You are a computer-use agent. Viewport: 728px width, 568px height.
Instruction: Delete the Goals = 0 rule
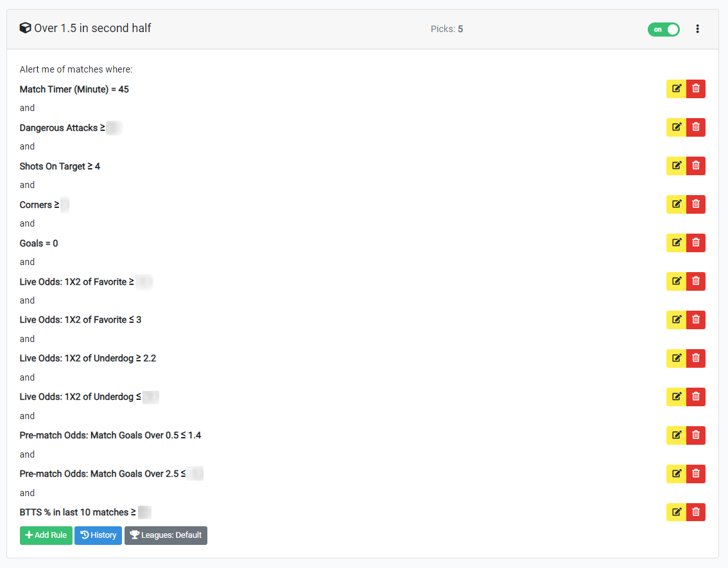696,243
